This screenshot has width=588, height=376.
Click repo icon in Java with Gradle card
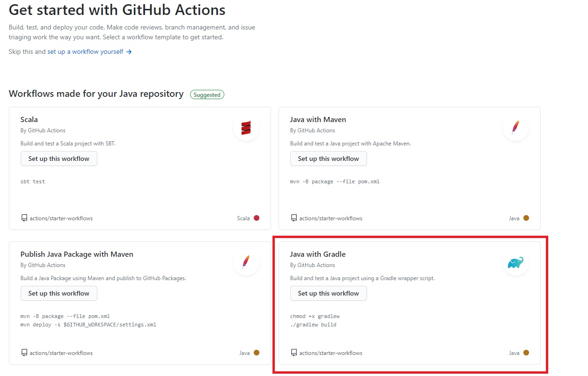click(294, 353)
